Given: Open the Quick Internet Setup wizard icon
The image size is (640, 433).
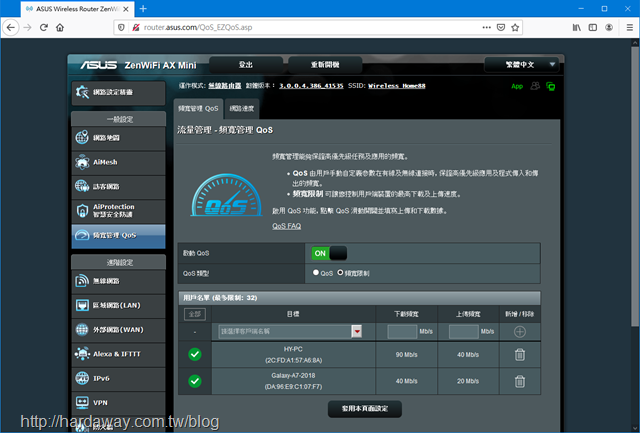Looking at the screenshot, I should coord(82,92).
